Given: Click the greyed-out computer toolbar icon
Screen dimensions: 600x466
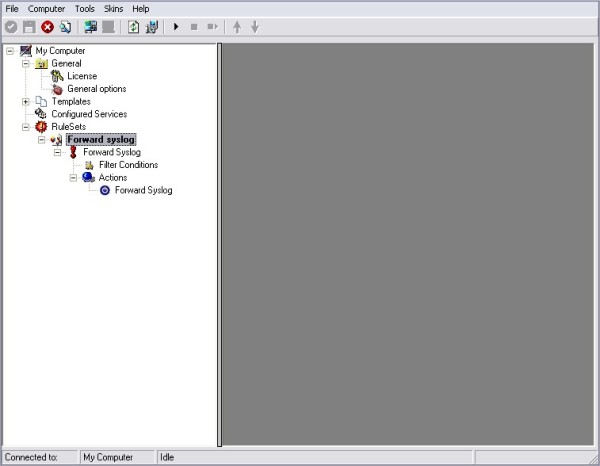Looking at the screenshot, I should (x=109, y=27).
